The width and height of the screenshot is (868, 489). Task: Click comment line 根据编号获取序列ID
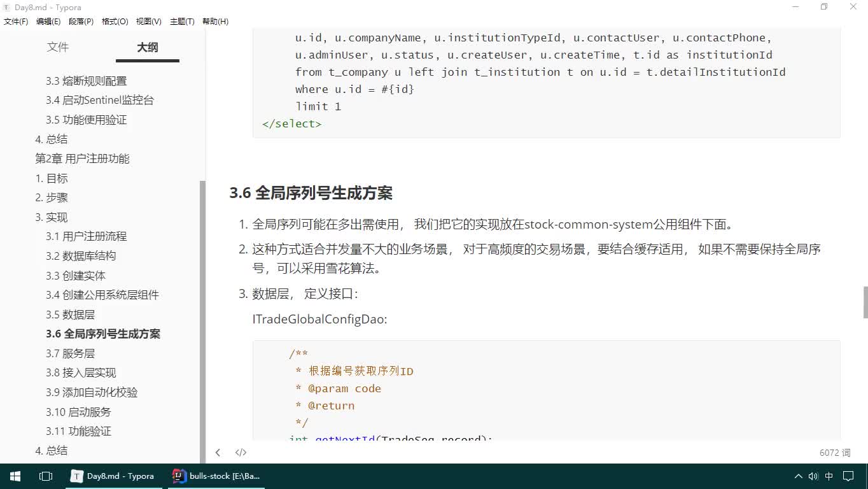361,371
